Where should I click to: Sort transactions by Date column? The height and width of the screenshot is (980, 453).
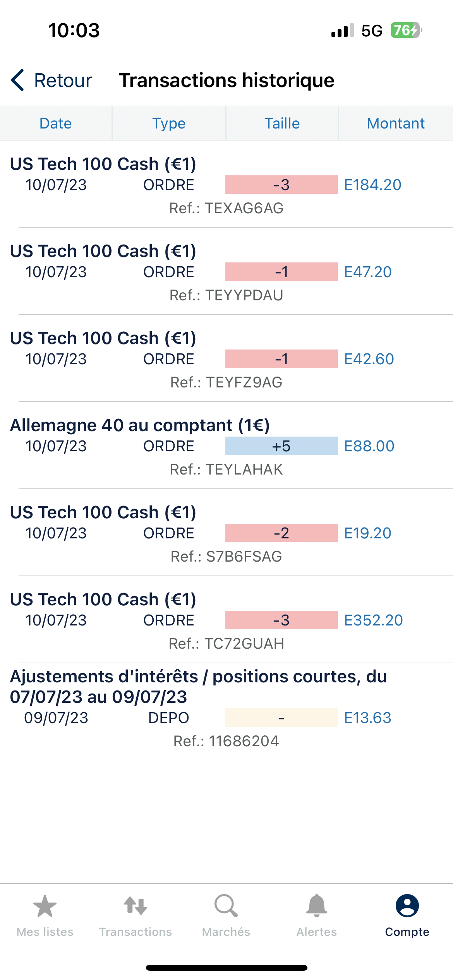pos(56,123)
